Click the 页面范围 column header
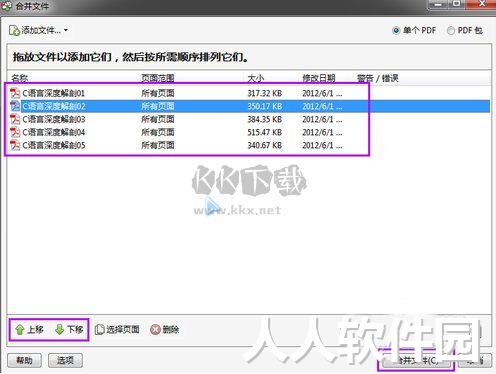496x374 pixels. click(x=158, y=78)
